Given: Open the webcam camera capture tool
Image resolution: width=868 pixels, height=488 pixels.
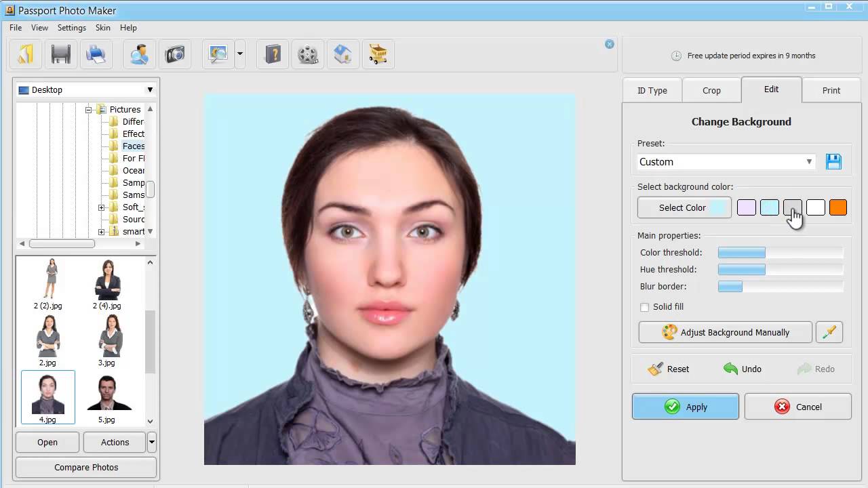Looking at the screenshot, I should (x=175, y=54).
